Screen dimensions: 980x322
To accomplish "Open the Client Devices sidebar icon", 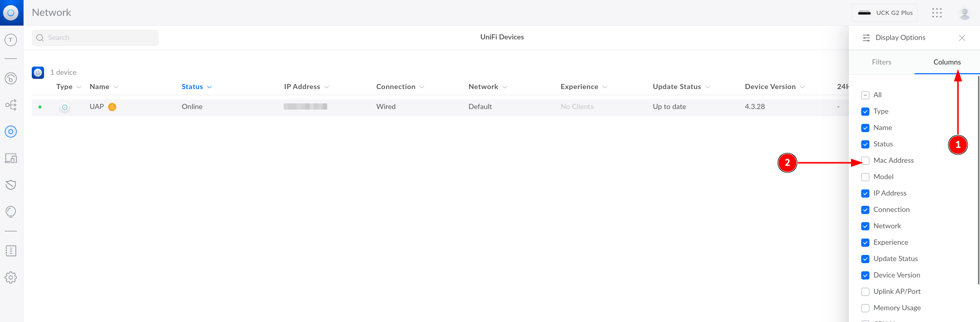I will 11,158.
